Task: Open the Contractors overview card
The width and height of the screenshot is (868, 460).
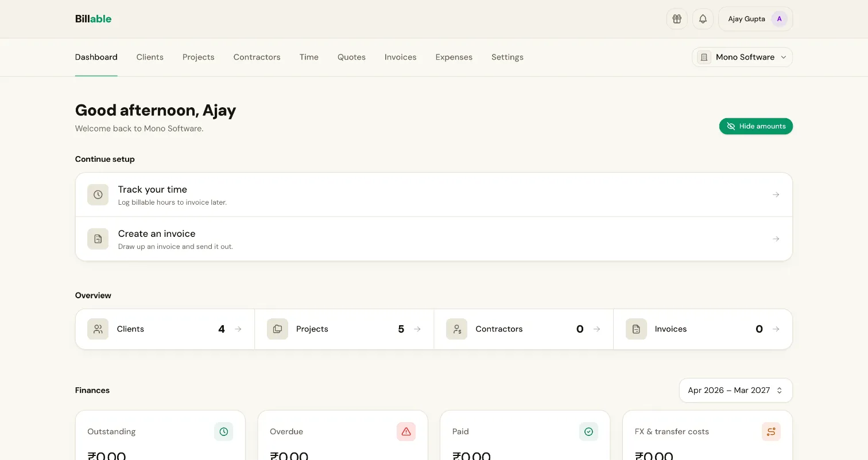Action: click(524, 329)
